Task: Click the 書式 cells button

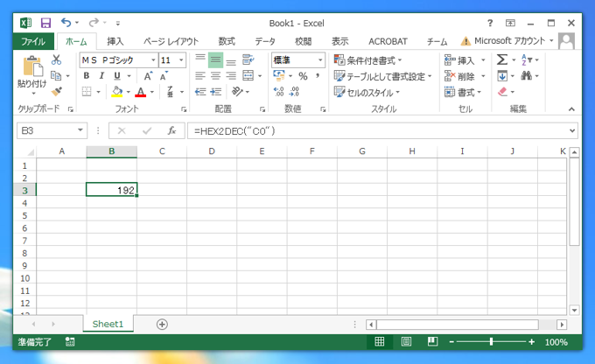Action: 462,92
